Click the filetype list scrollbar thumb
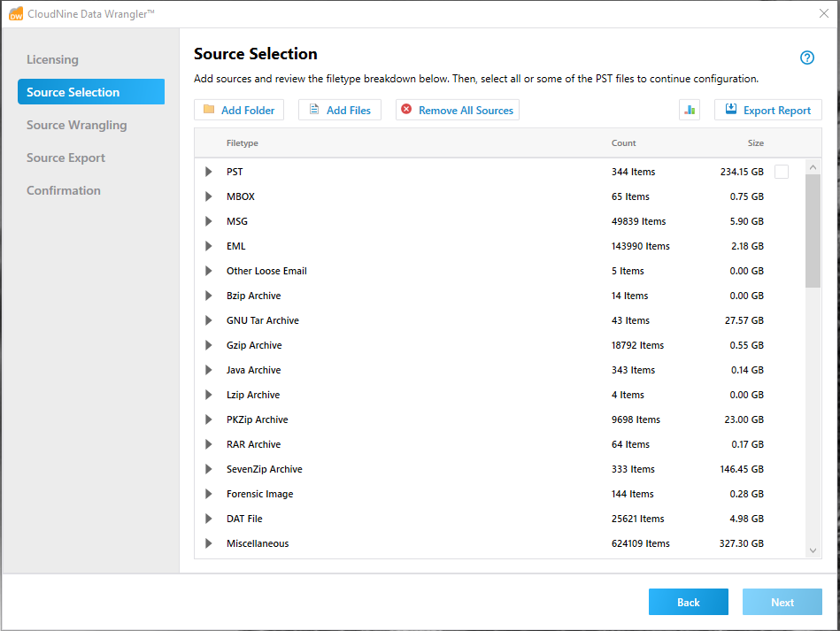840x631 pixels. click(813, 231)
